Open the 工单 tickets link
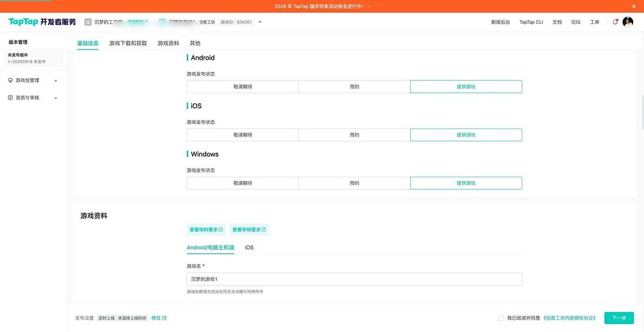 [x=595, y=22]
